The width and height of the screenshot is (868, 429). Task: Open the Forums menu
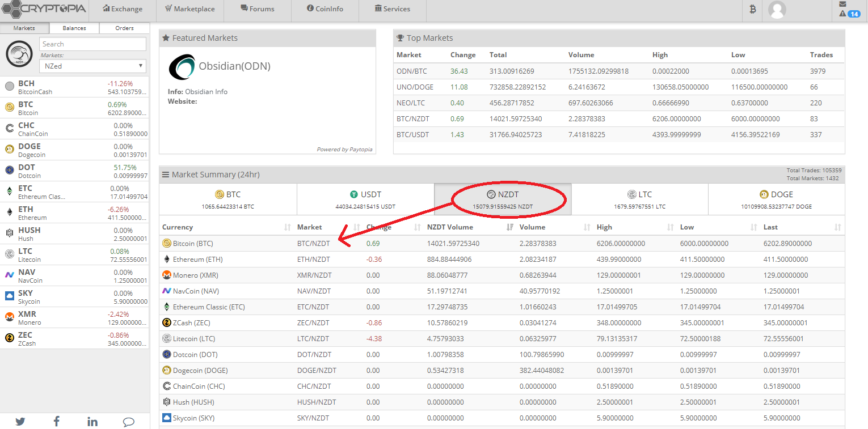(x=258, y=9)
